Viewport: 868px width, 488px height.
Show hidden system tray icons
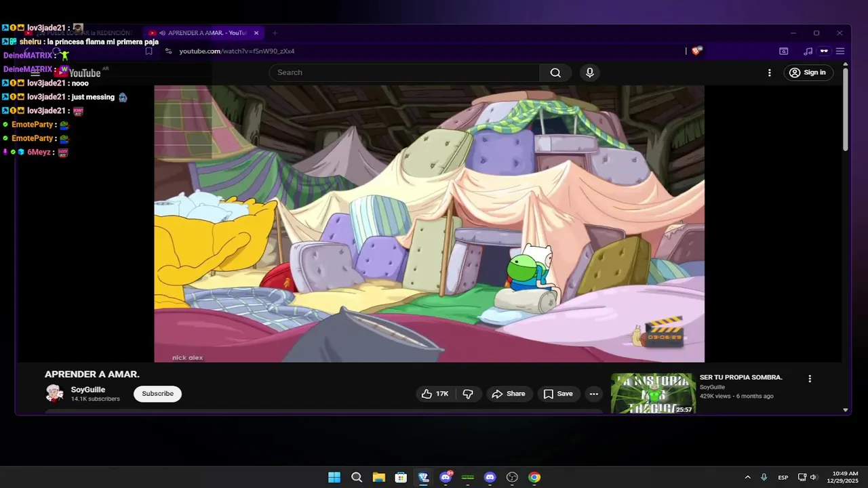[747, 477]
